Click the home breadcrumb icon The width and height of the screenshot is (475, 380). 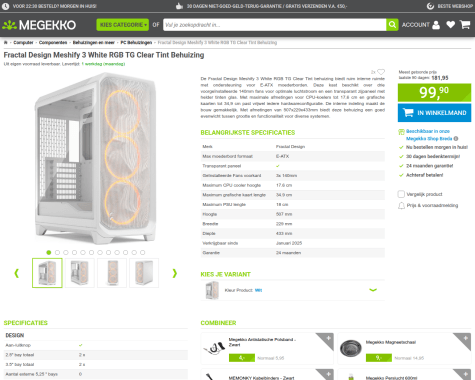[6, 42]
